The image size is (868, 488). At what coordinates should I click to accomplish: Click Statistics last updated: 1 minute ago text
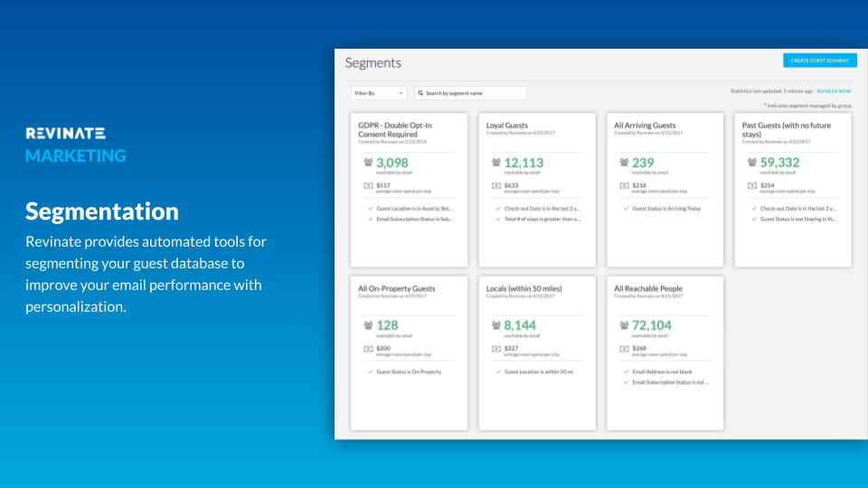coord(771,91)
